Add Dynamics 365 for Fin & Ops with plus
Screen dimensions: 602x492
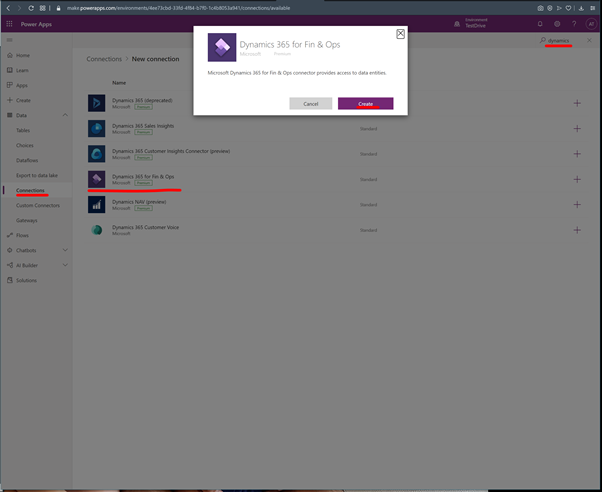(x=577, y=179)
